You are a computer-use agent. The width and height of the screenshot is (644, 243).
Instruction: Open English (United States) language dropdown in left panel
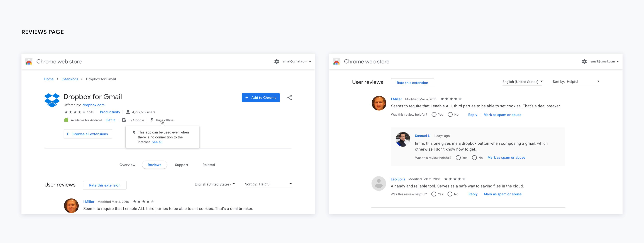click(215, 184)
